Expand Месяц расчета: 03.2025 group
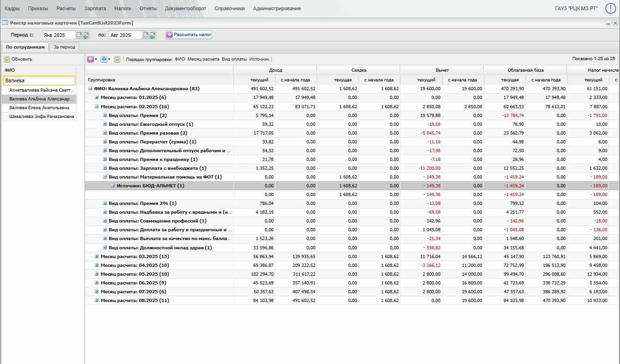This screenshot has height=364, width=620. point(97,256)
